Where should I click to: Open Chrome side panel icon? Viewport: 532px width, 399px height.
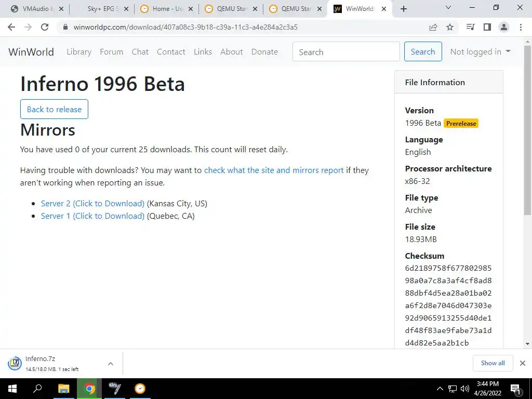[x=487, y=27]
